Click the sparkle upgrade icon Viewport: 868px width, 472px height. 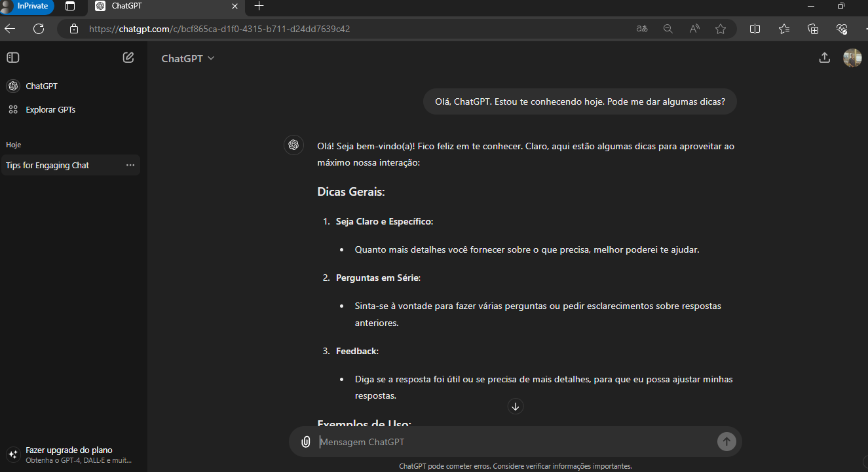point(12,454)
